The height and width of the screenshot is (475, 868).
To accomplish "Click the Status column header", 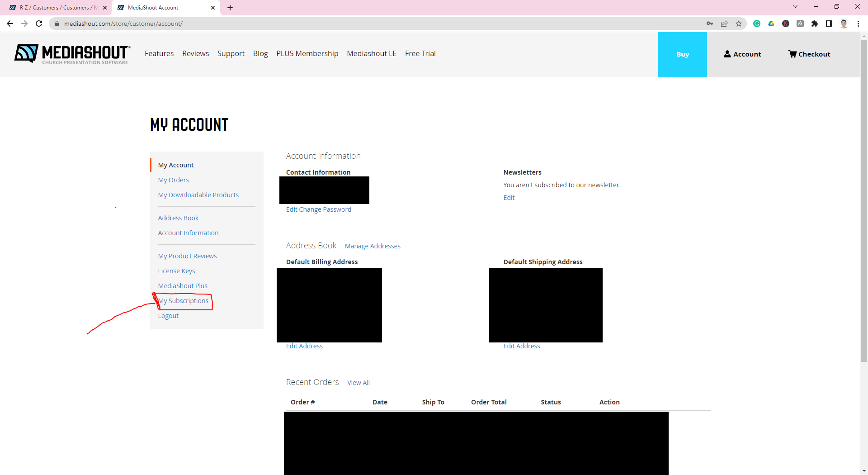I will point(551,402).
